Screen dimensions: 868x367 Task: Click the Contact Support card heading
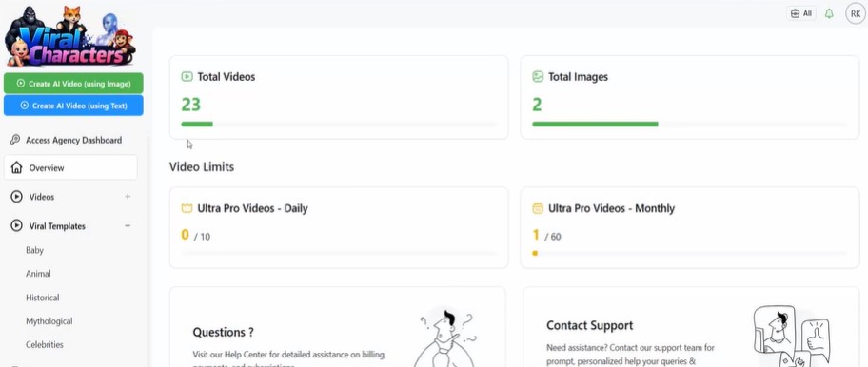click(x=589, y=325)
